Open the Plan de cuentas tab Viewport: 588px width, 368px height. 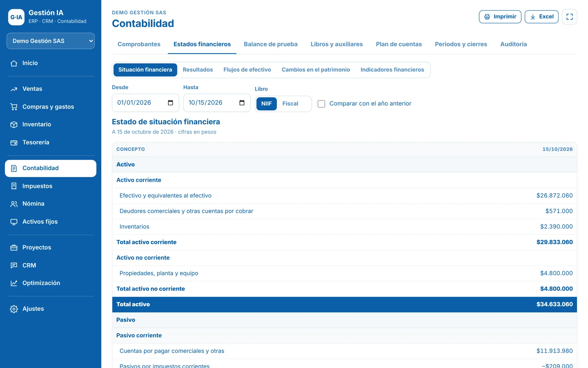coord(399,44)
